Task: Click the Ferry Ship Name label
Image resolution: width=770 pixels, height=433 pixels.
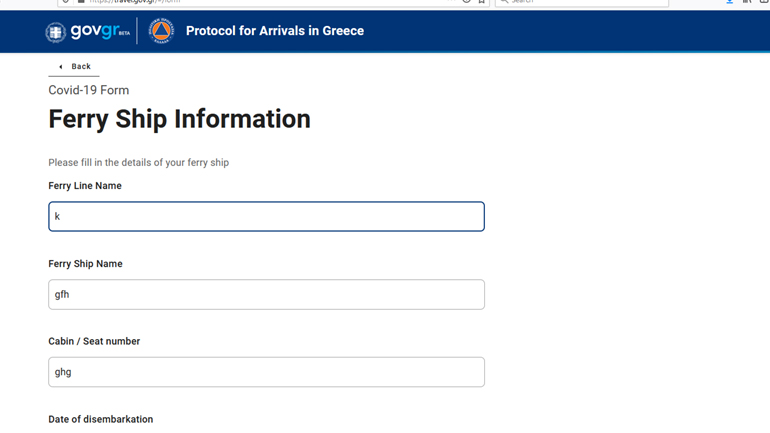Action: click(x=86, y=264)
